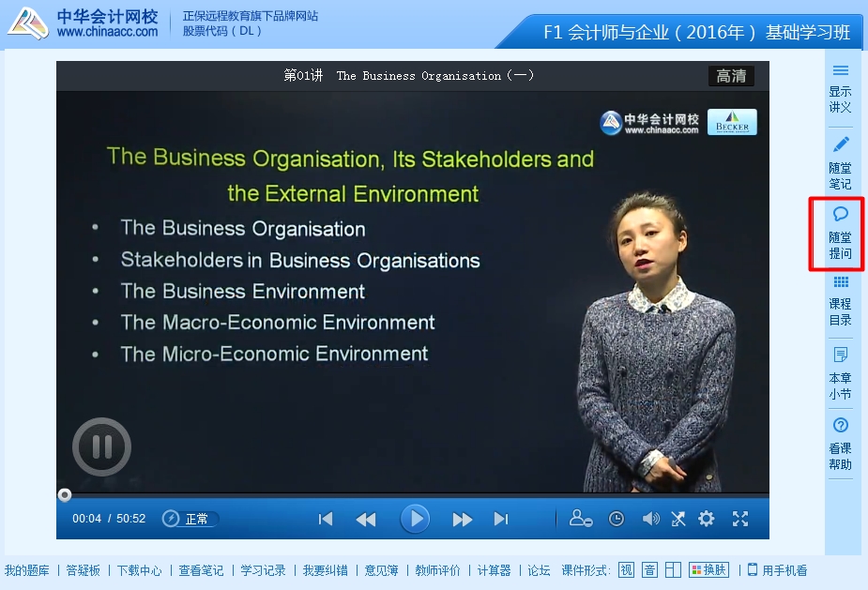Image resolution: width=868 pixels, height=590 pixels.
Task: Fast forward the lecture video
Action: (x=462, y=519)
